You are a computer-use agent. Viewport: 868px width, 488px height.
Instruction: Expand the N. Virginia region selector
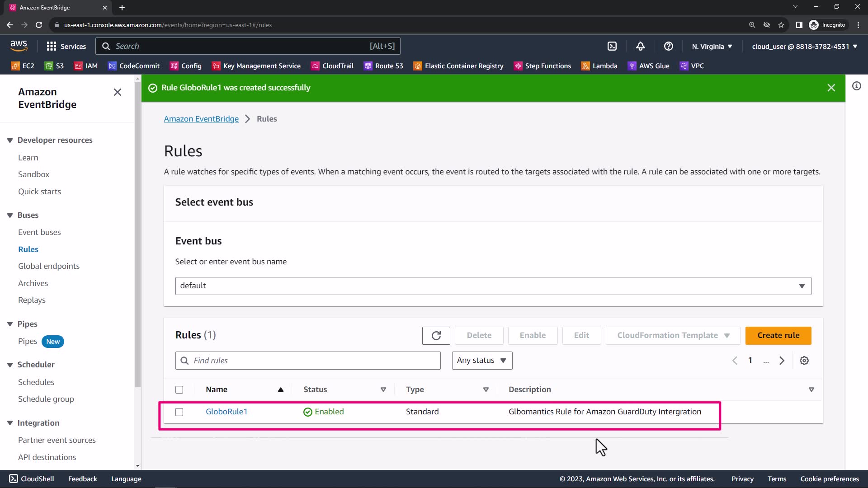[x=712, y=46]
